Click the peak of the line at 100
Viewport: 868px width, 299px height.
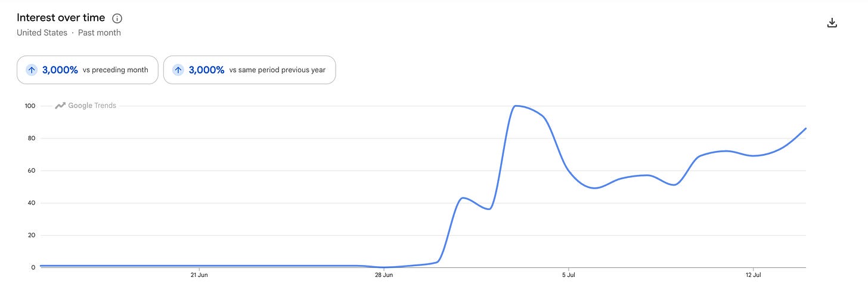pyautogui.click(x=515, y=106)
